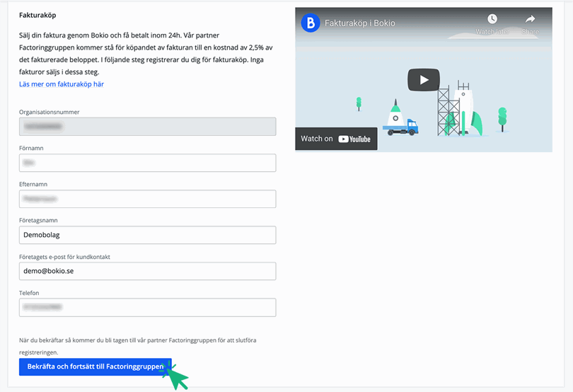Click the 'Telefon' field label
The width and height of the screenshot is (573, 392).
tap(29, 292)
